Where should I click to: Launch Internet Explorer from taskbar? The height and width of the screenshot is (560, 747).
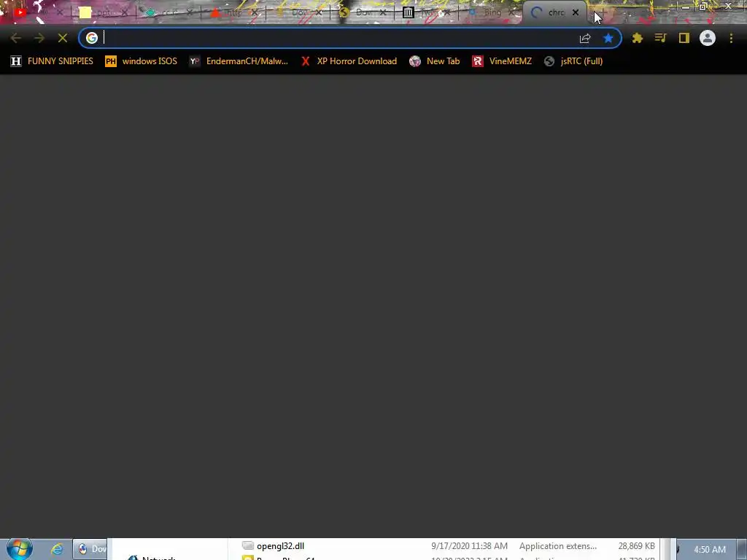click(x=57, y=549)
